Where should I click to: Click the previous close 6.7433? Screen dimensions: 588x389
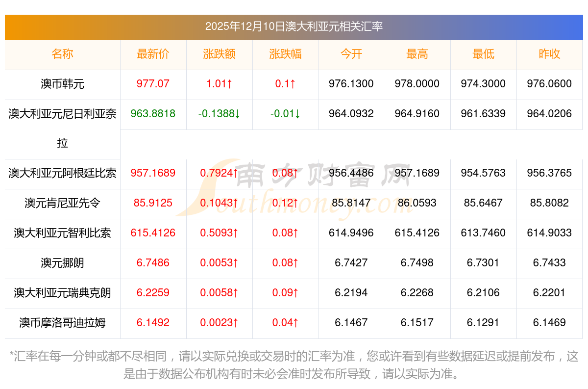(x=549, y=263)
